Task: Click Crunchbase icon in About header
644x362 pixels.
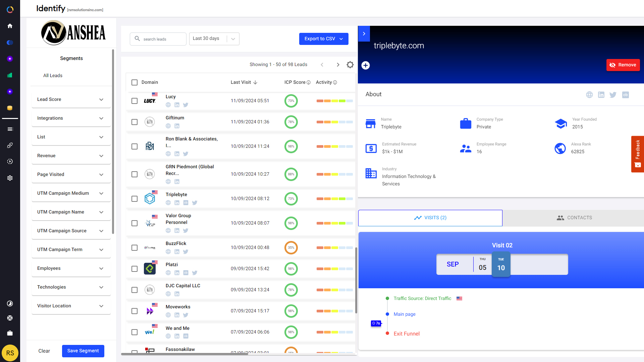Action: [625, 95]
